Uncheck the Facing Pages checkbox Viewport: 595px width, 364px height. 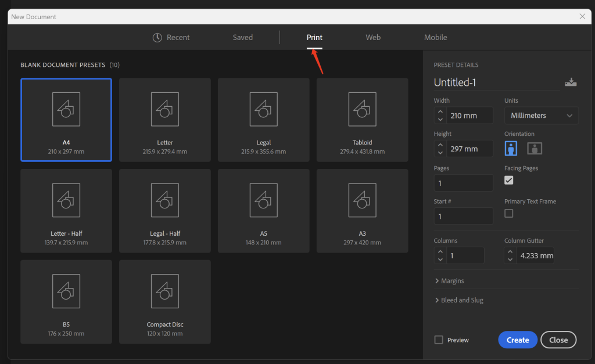click(509, 181)
